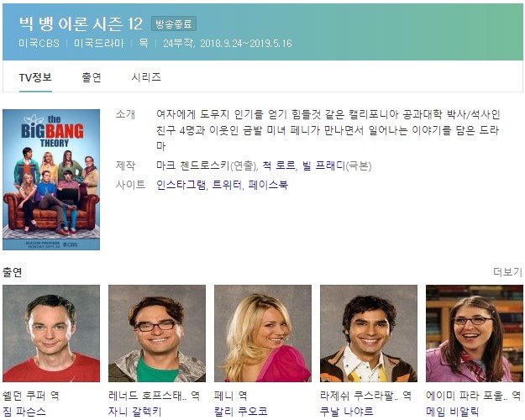Screen dimensions: 525x420
Task: Switch to the 출연 tab
Action: pyautogui.click(x=92, y=78)
